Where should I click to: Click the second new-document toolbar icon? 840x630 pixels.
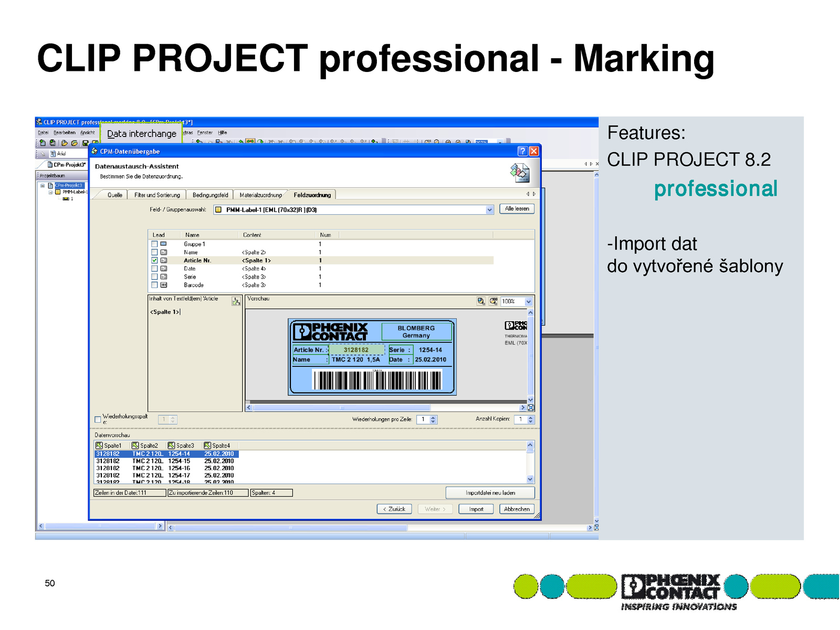[52, 143]
